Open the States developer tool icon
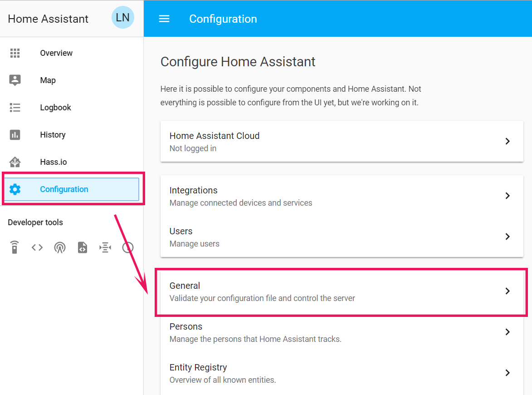The height and width of the screenshot is (395, 532). pos(37,247)
